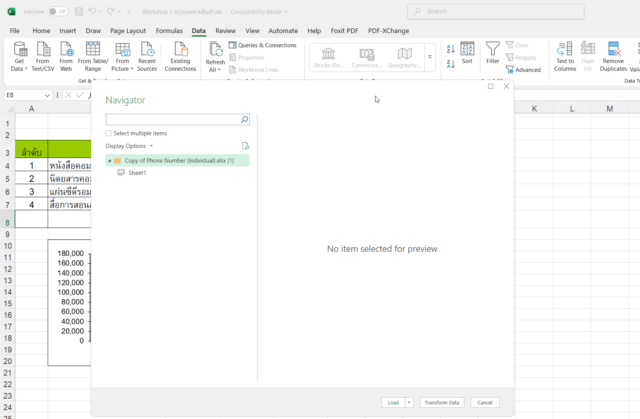
Task: Switch to the Formulas tab
Action: (x=169, y=31)
